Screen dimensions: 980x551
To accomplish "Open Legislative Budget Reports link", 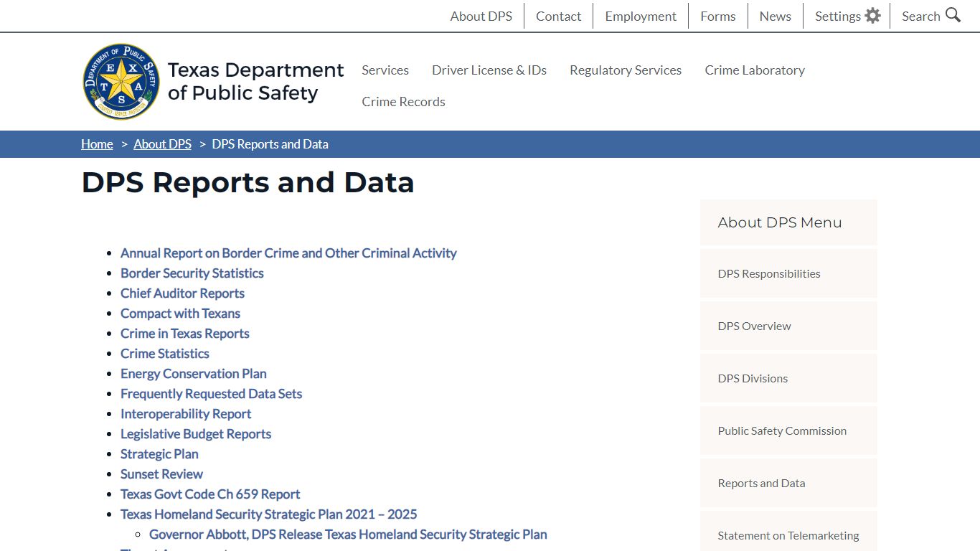I will (196, 433).
